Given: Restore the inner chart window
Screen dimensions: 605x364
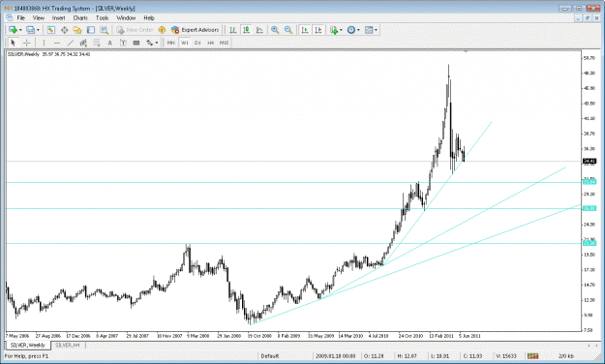Looking at the screenshot, I should (x=588, y=18).
